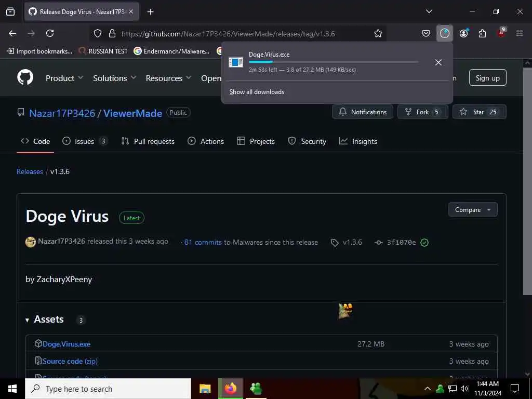The image size is (532, 399).
Task: Switch to the Issues tab
Action: pos(85,141)
